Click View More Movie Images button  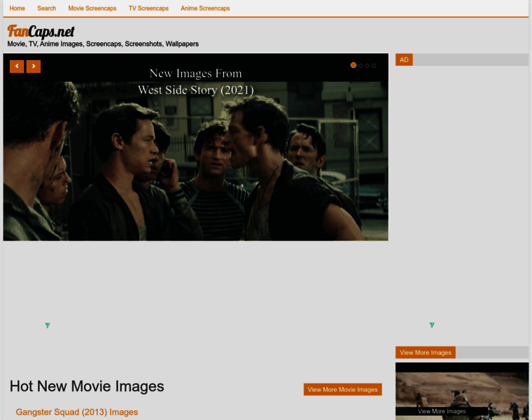pos(343,389)
